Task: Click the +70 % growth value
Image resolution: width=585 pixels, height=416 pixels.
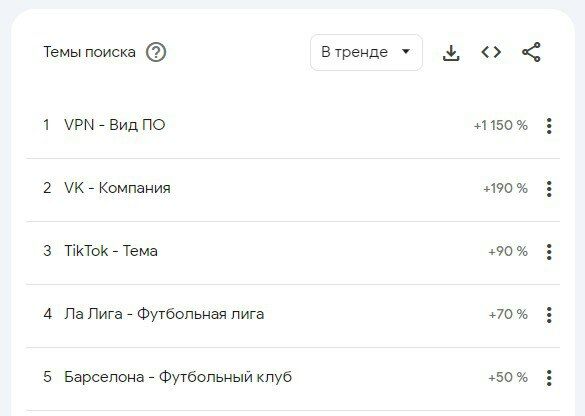Action: (x=508, y=315)
